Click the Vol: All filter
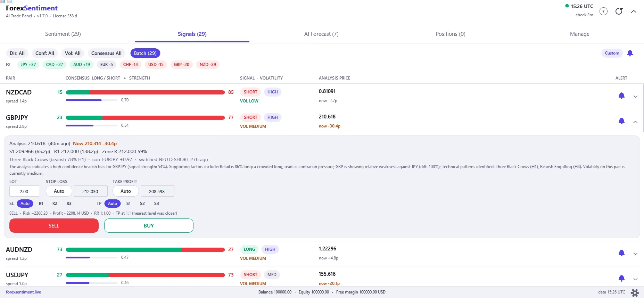The image size is (644, 298). [x=73, y=53]
